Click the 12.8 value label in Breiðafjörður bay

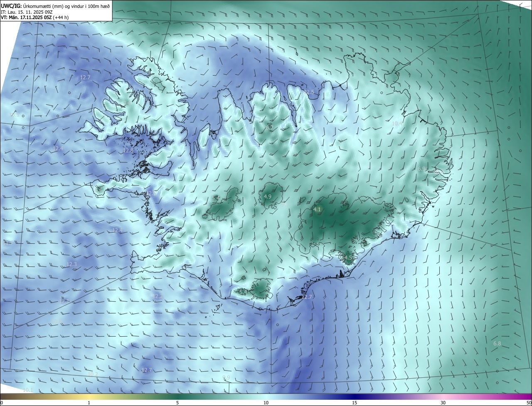click(128, 150)
